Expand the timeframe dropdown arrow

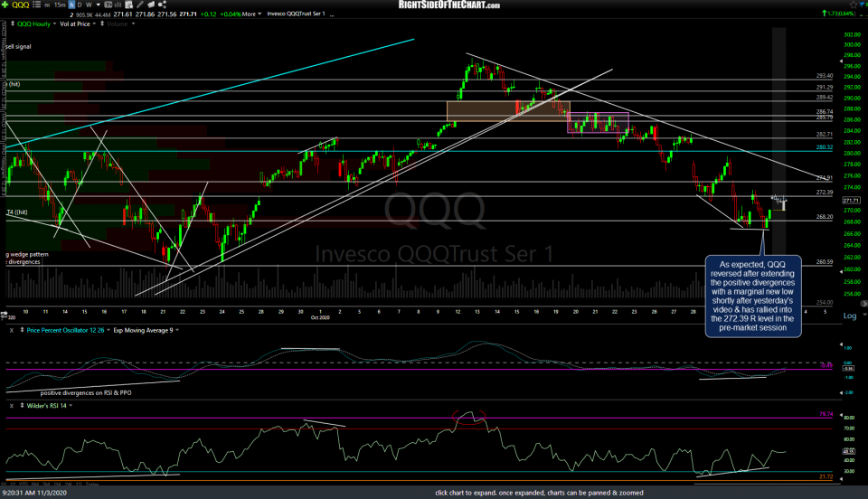click(98, 5)
